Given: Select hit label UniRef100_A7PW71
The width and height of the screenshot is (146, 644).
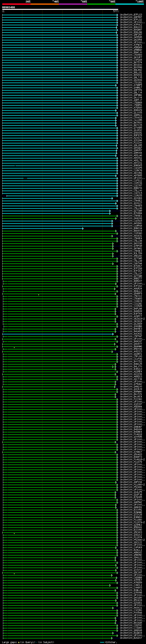Looking at the screenshot, I should tap(131, 45).
